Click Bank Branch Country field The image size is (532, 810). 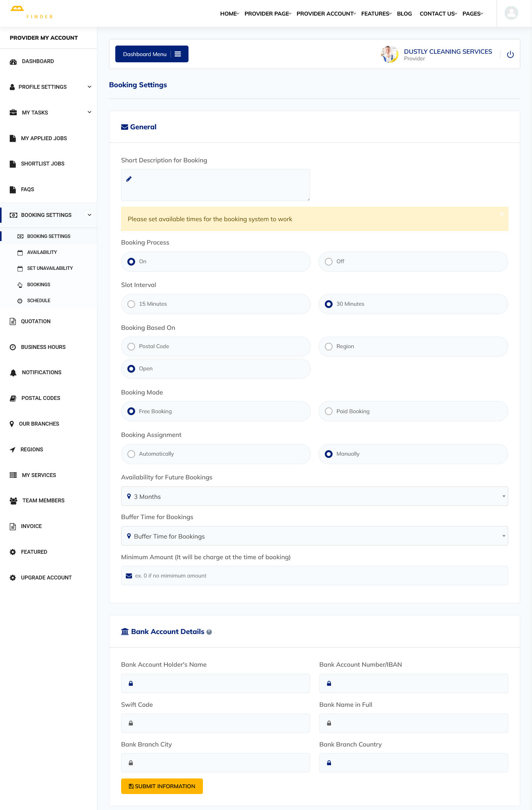tap(414, 763)
